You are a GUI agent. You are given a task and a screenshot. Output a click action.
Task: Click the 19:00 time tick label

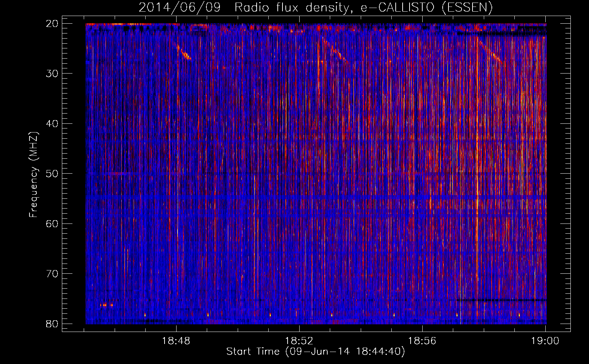545,341
